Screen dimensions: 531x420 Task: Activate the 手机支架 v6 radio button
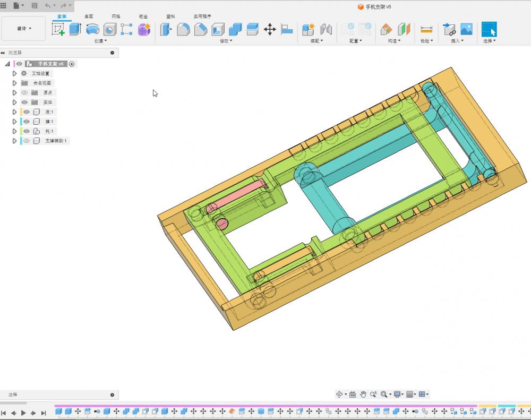[72, 64]
